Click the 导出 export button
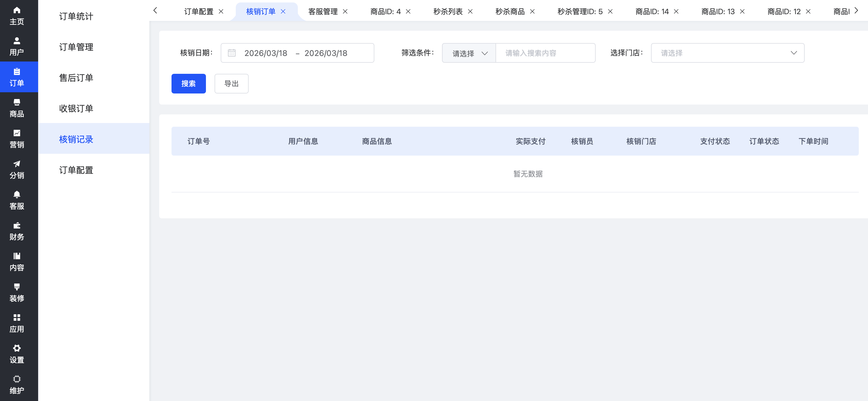 coord(231,84)
